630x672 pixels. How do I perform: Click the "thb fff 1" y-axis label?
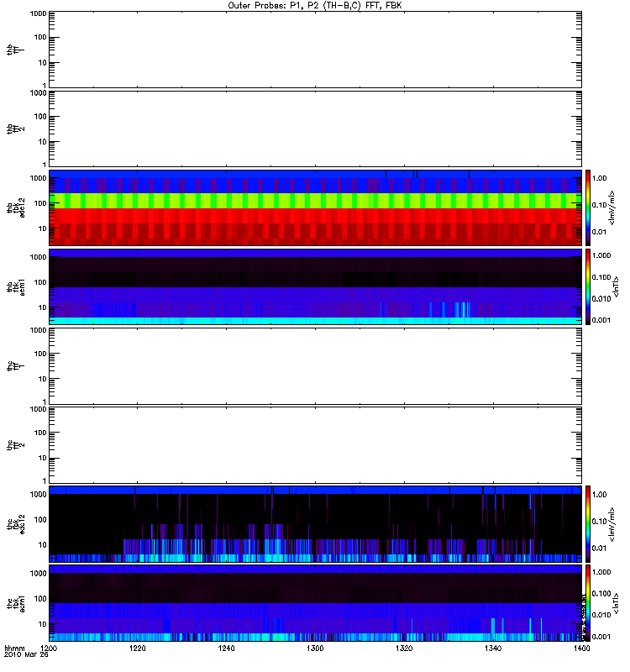(x=16, y=50)
